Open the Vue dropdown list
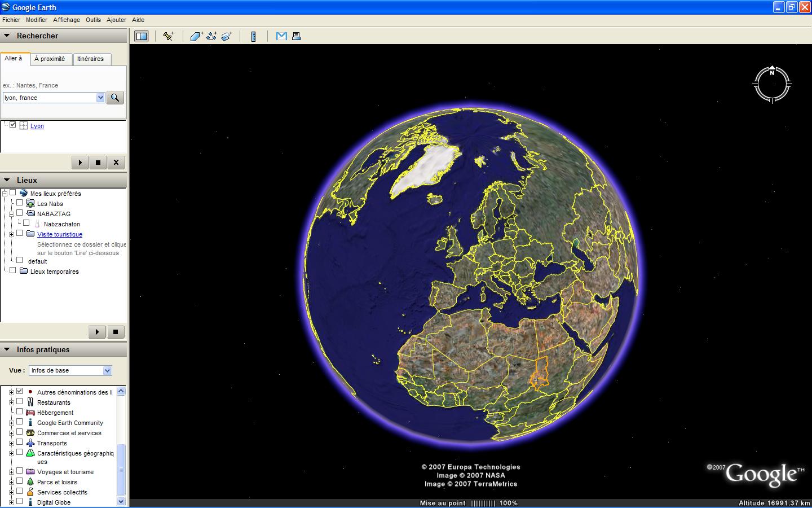812x508 pixels. [x=107, y=371]
